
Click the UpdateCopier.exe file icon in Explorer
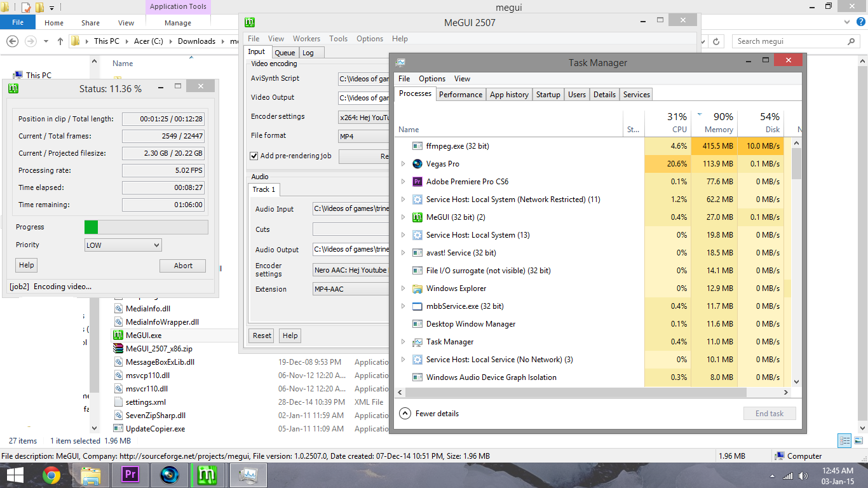pos(118,429)
